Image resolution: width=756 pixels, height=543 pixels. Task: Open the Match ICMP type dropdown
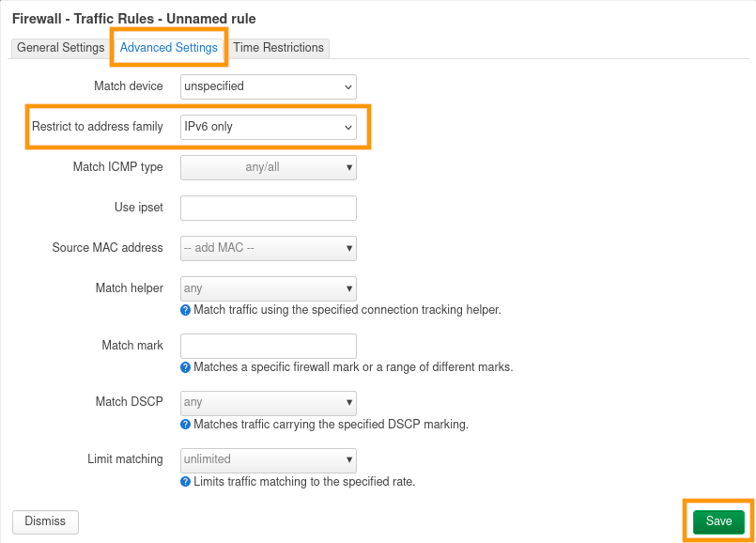[268, 167]
